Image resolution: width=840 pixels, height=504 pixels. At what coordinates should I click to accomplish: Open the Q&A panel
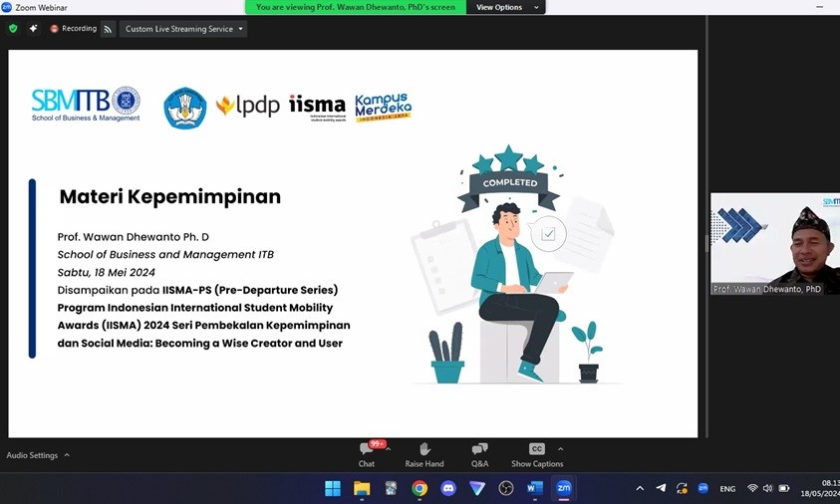479,454
